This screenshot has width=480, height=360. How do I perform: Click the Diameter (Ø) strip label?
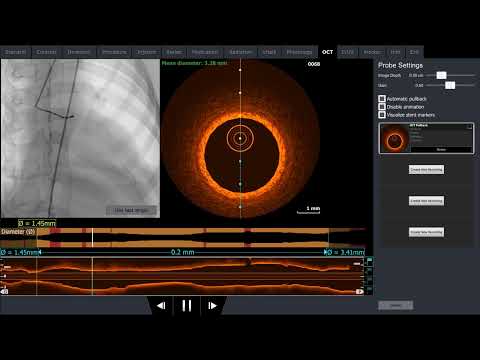18,232
